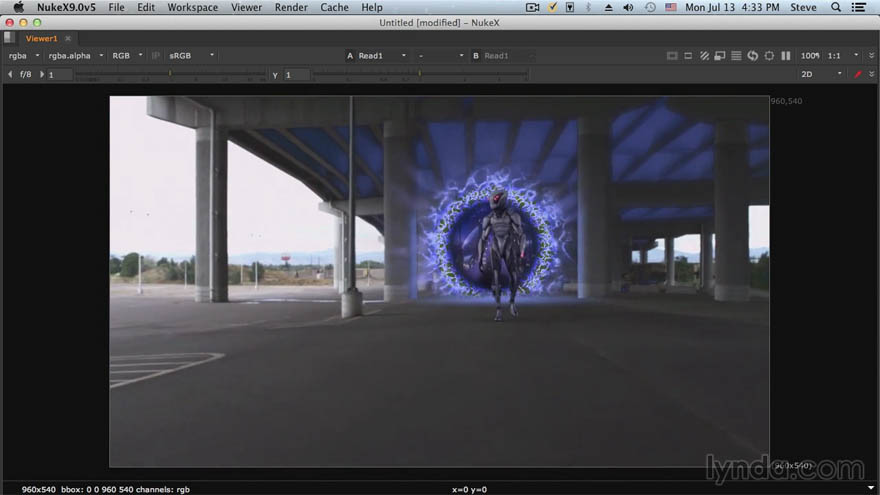Click the US flag input source icon
Screen dimensions: 880x495
[x=671, y=7]
